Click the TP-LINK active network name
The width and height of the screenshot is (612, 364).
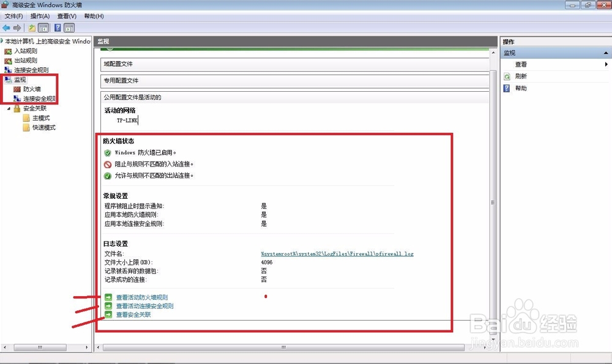(127, 121)
